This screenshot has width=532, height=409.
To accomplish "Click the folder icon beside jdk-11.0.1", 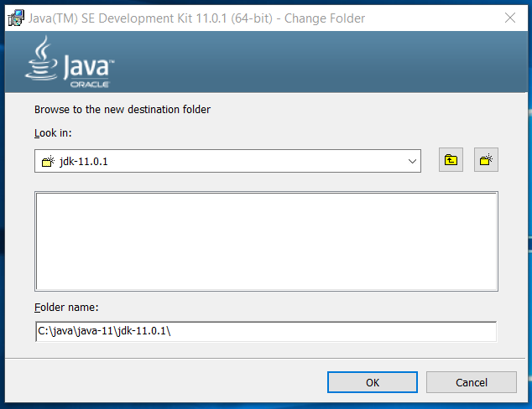I will tap(48, 161).
